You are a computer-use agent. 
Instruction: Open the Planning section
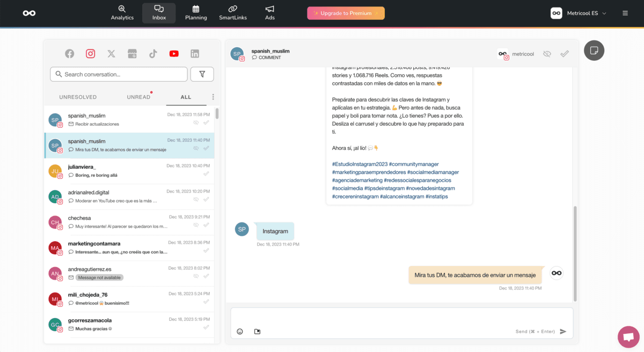click(x=196, y=13)
